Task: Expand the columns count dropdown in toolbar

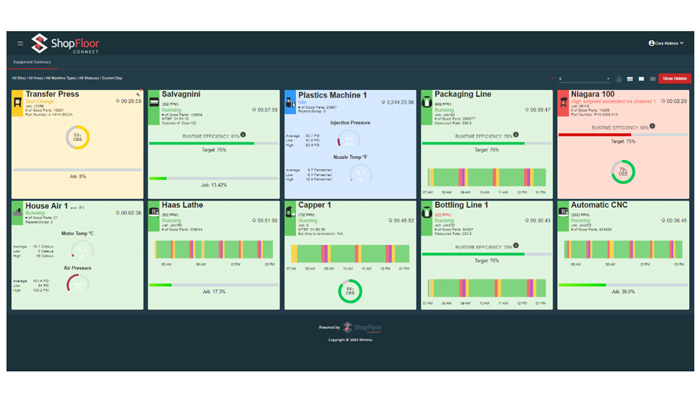Action: (x=583, y=79)
